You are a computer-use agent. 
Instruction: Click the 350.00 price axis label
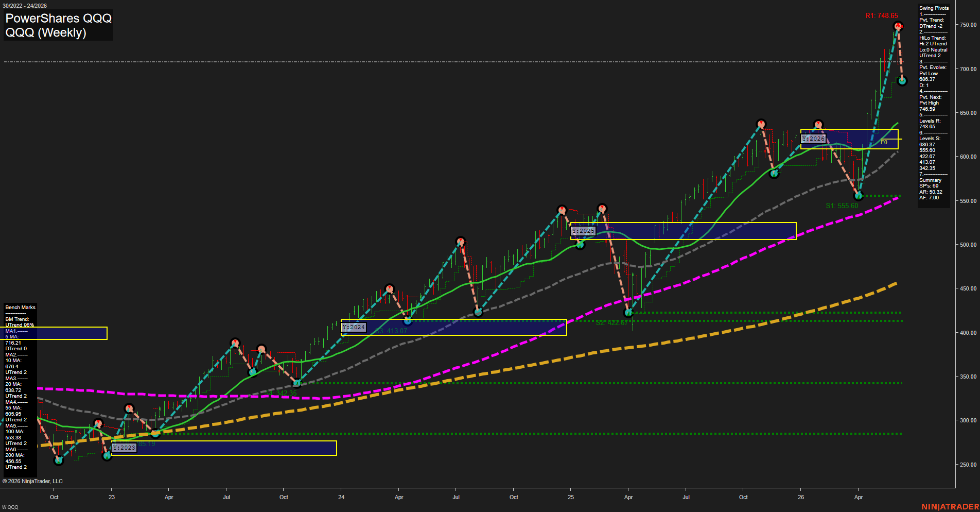click(968, 377)
